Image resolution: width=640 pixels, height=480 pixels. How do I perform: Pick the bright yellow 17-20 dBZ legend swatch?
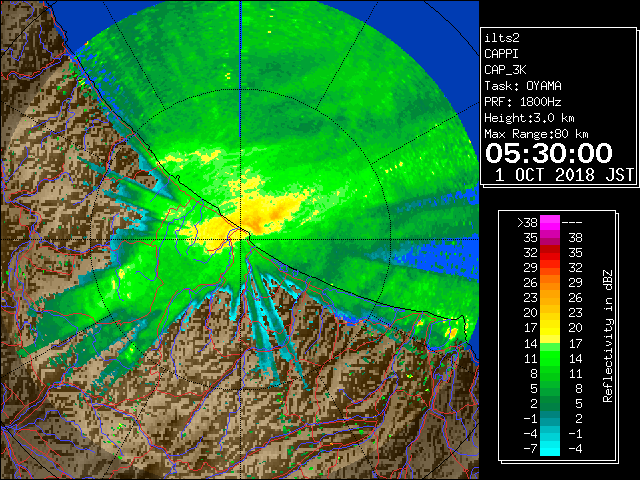[550, 328]
